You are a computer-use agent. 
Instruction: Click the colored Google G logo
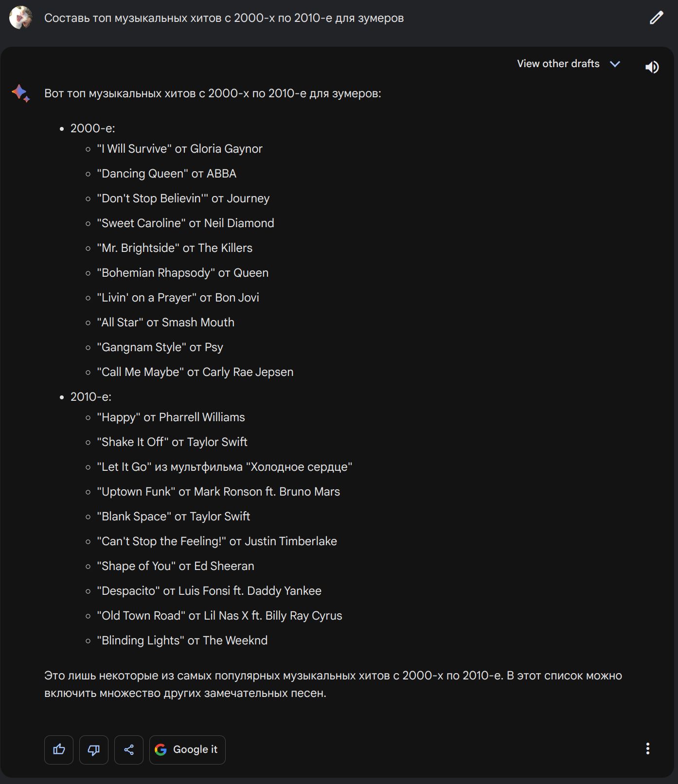tap(161, 749)
